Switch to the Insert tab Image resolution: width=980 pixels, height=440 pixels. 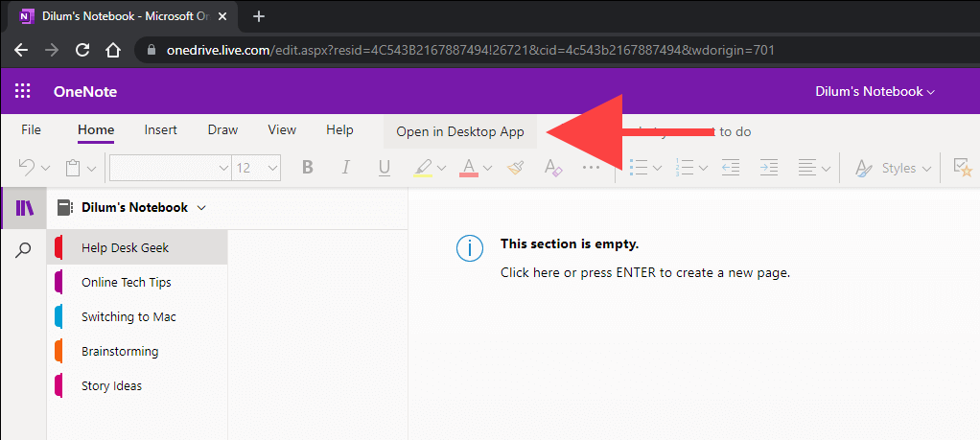161,130
